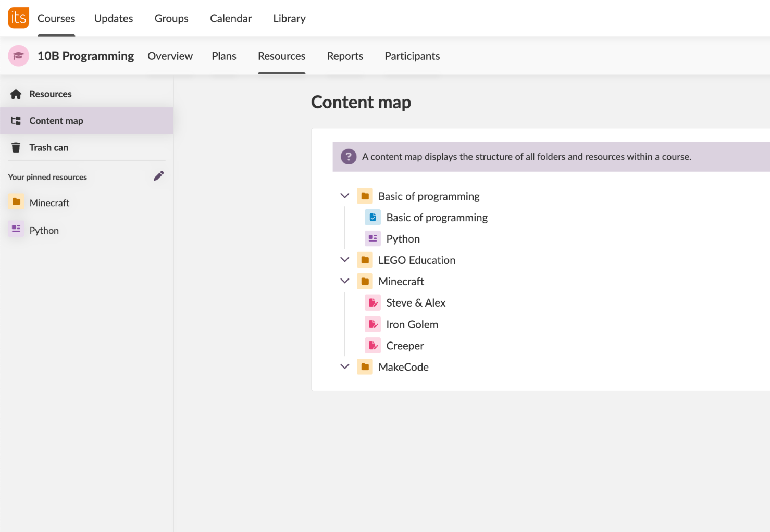Click the Python page icon in content map
Screen dimensions: 770x532
click(x=373, y=239)
